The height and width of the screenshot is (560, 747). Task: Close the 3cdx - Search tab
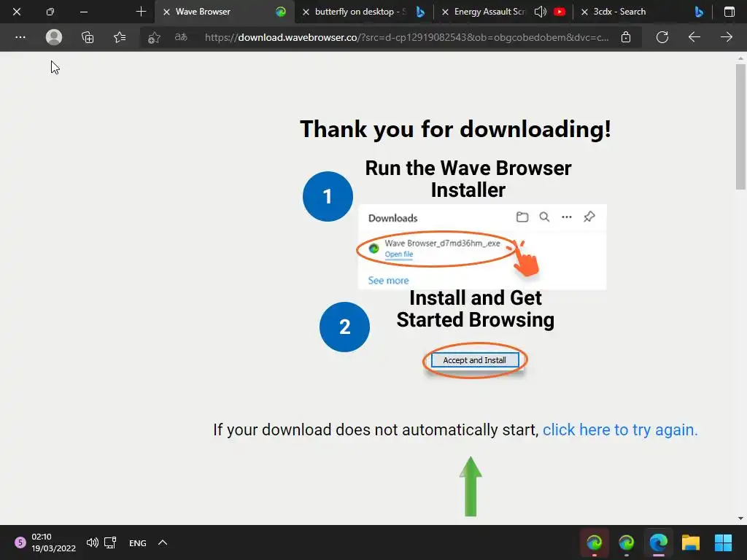584,12
